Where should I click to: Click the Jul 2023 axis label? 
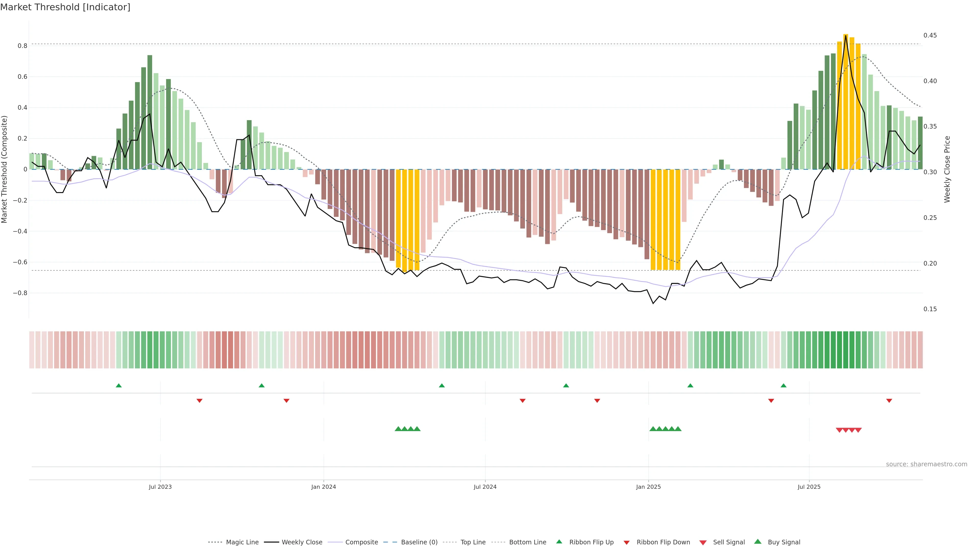(160, 487)
